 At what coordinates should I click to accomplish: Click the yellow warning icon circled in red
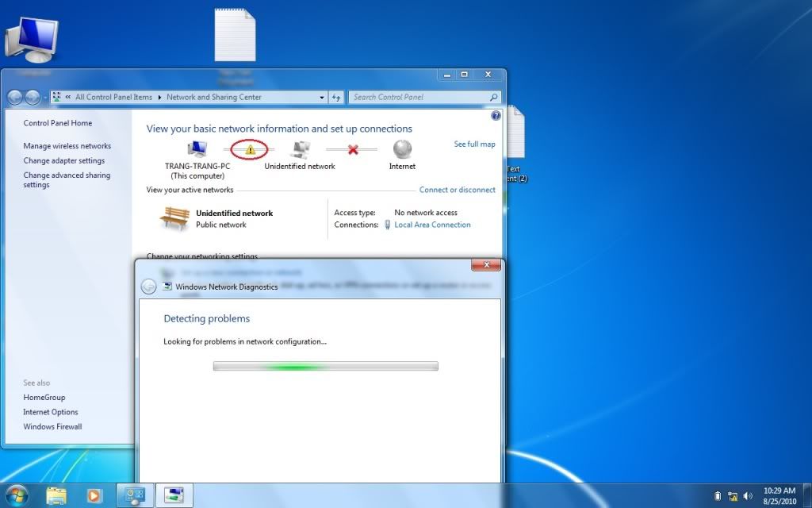250,150
